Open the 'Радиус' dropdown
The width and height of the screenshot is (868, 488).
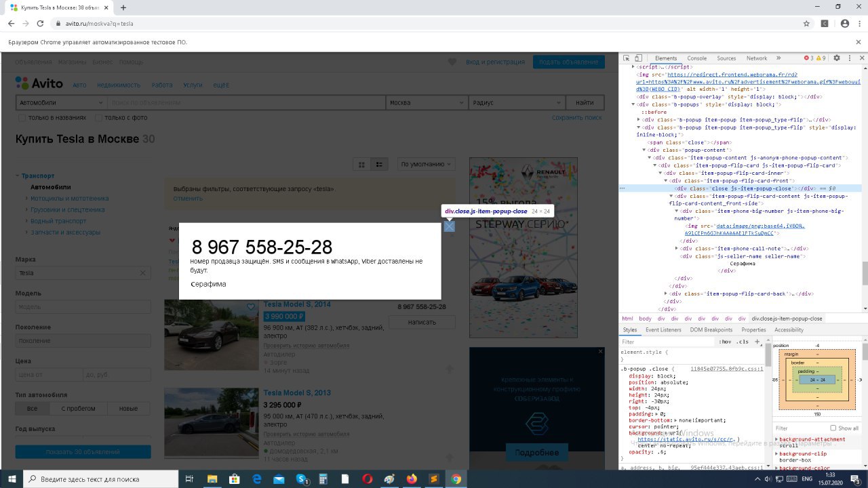coord(516,102)
